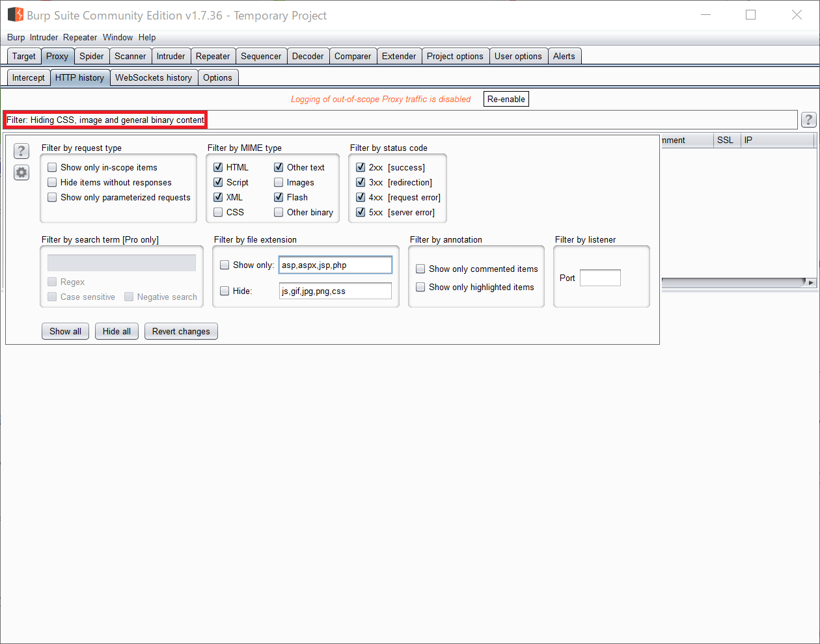Switch to the Repeater tool tab
The image size is (820, 644).
(213, 56)
